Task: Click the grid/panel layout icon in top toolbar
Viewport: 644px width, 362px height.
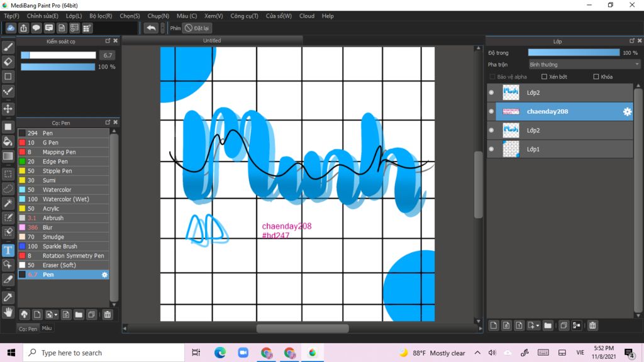Action: click(x=87, y=28)
